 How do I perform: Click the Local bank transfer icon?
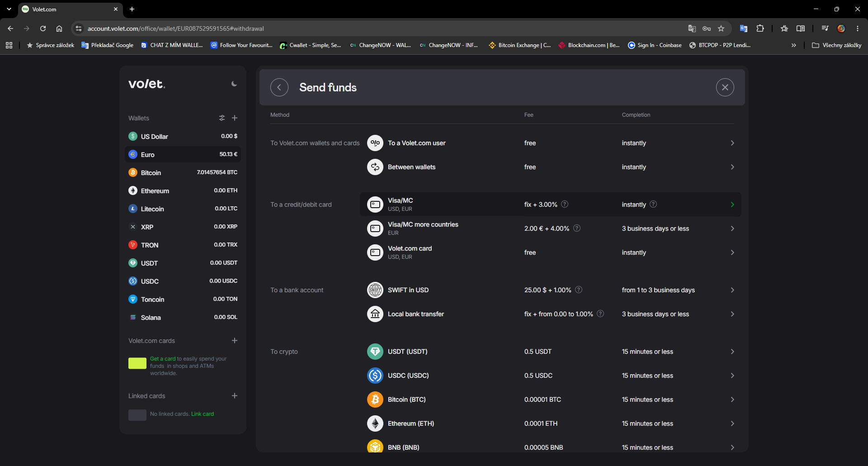click(x=375, y=314)
